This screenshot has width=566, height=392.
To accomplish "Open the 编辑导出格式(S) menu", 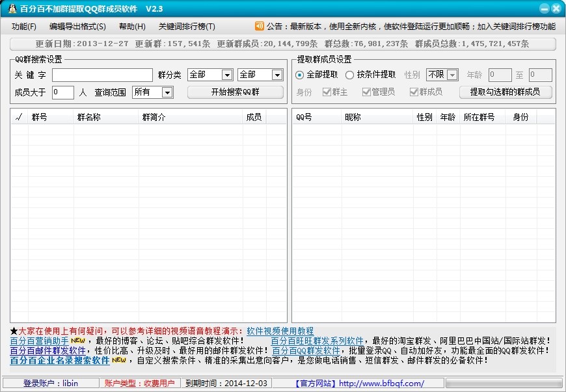I will [77, 27].
